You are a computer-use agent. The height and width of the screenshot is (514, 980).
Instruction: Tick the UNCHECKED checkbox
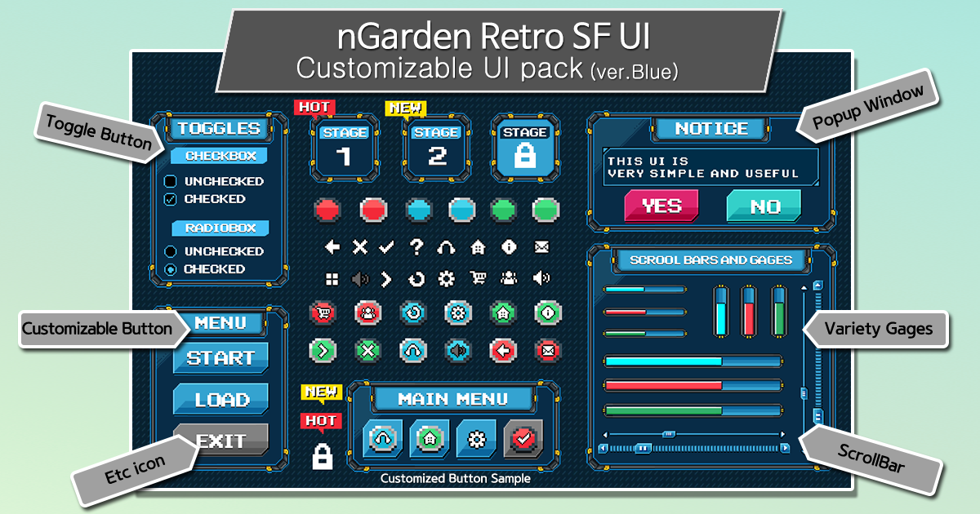pyautogui.click(x=170, y=181)
